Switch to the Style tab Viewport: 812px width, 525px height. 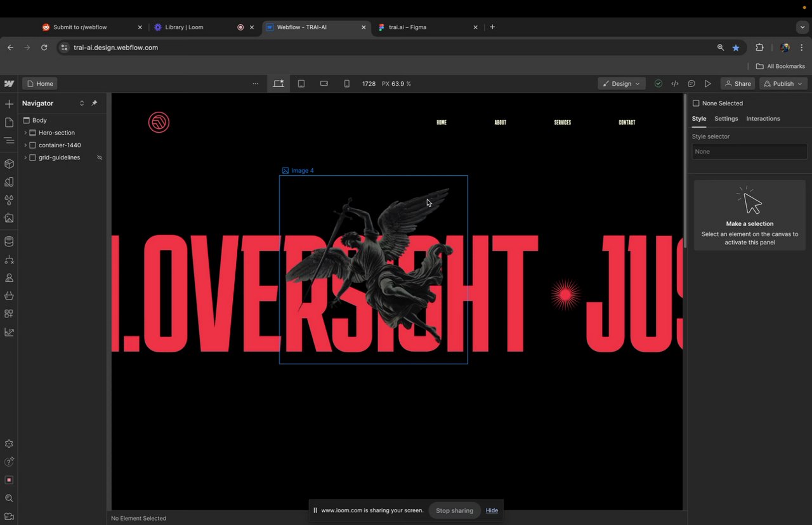[699, 119]
